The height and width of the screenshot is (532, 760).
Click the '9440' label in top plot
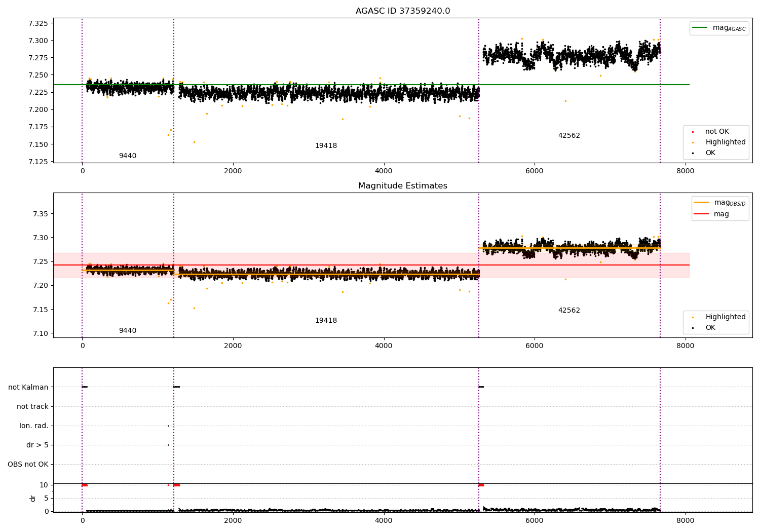[128, 156]
